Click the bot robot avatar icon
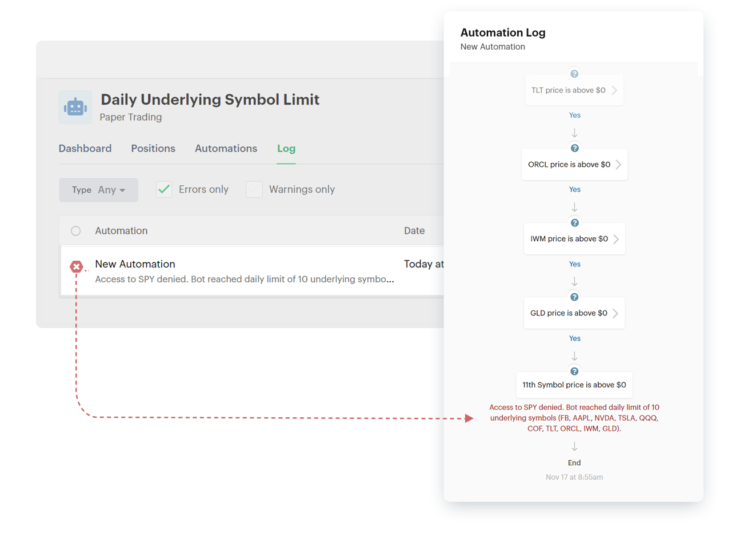The image size is (756, 535). click(75, 107)
